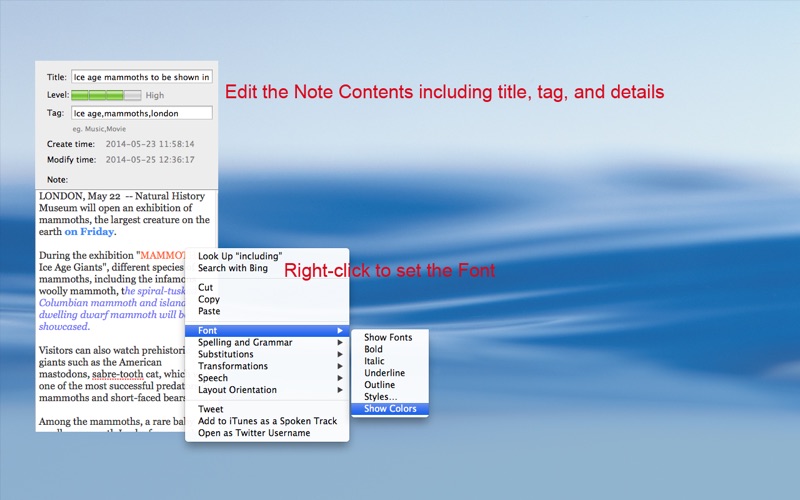Click the misspelled word 'sabre-tooth' in note
The width and height of the screenshot is (800, 500).
(x=118, y=374)
